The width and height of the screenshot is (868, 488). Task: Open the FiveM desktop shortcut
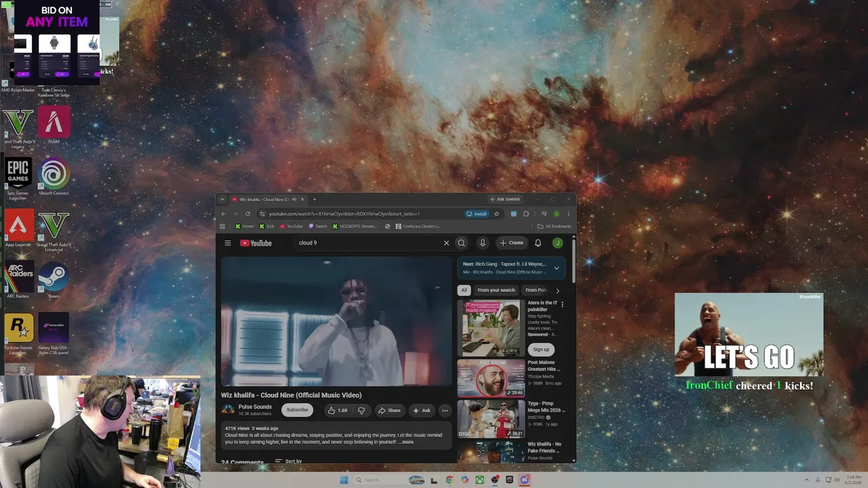[x=54, y=125]
